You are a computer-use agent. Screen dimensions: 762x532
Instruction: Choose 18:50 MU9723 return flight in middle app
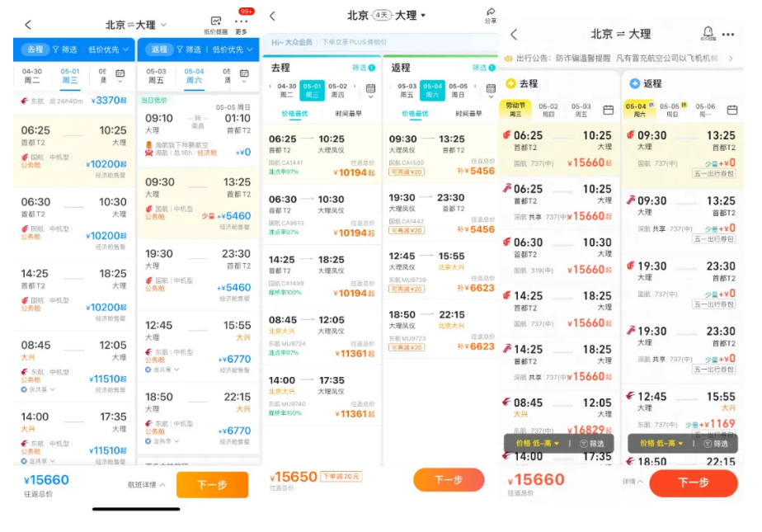coord(440,330)
